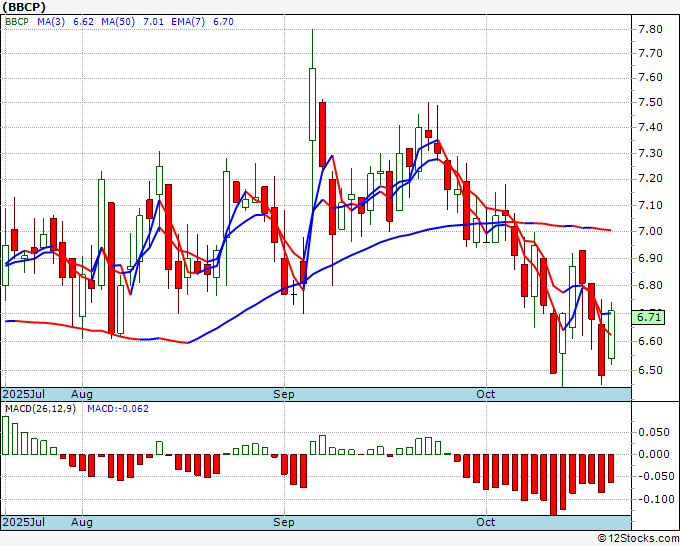Click the tall green candle peaking at 7.80
The width and height of the screenshot is (680, 546).
tap(312, 104)
